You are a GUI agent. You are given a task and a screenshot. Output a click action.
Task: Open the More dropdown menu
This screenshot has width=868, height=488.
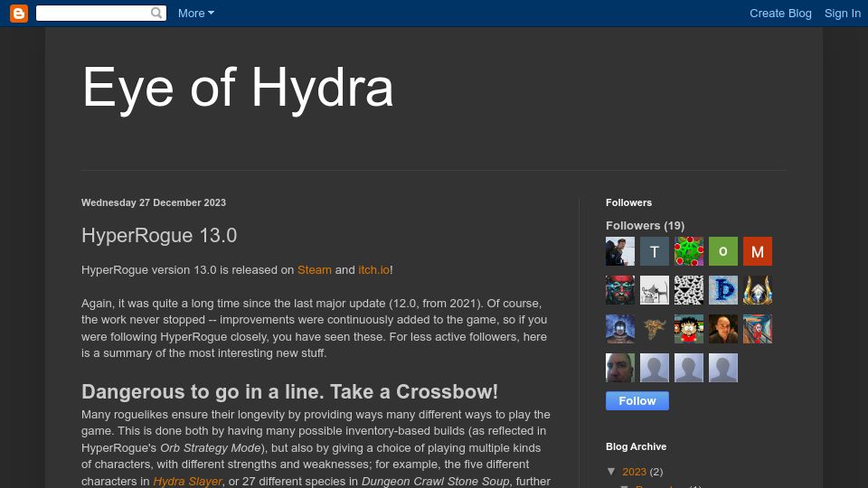click(196, 14)
